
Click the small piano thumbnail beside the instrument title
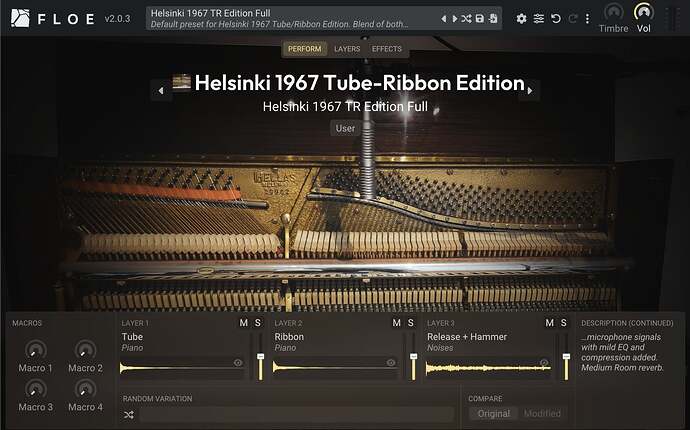click(x=181, y=82)
